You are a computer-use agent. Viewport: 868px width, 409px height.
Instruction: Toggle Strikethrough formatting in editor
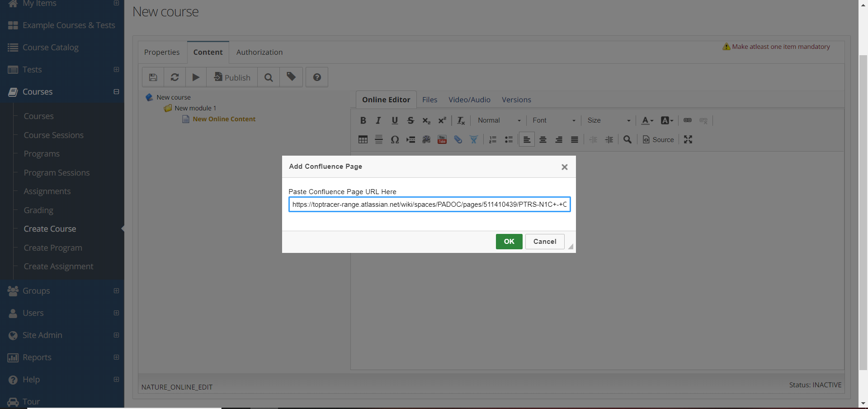(x=410, y=120)
